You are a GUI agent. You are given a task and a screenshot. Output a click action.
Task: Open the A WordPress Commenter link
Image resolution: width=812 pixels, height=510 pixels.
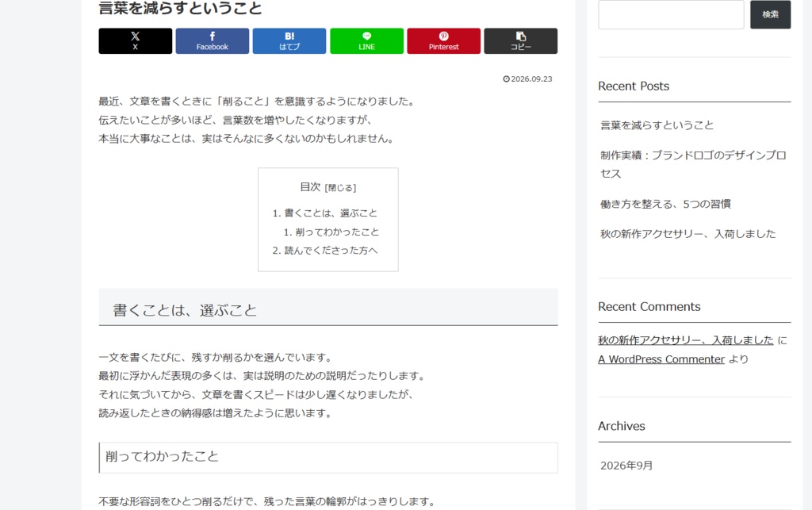[x=661, y=359]
